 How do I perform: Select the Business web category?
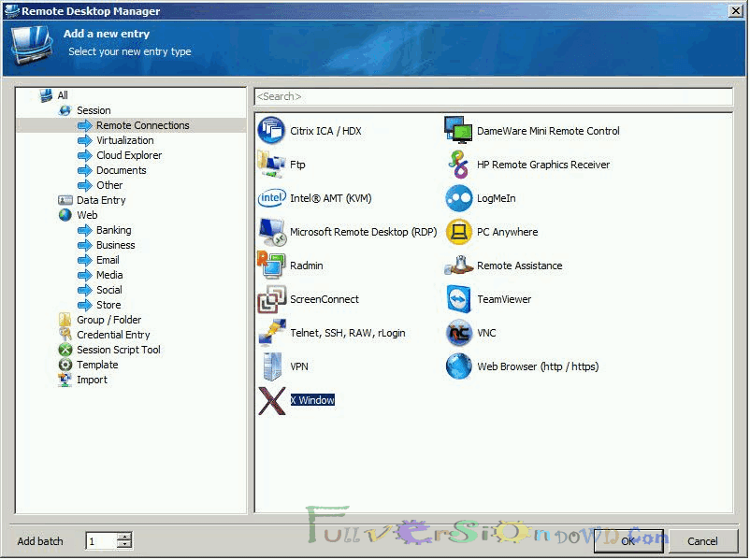[115, 245]
